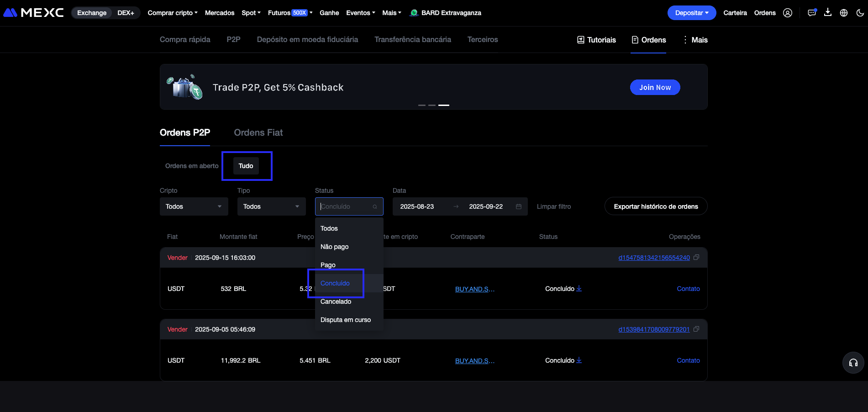Click the user profile icon

787,13
